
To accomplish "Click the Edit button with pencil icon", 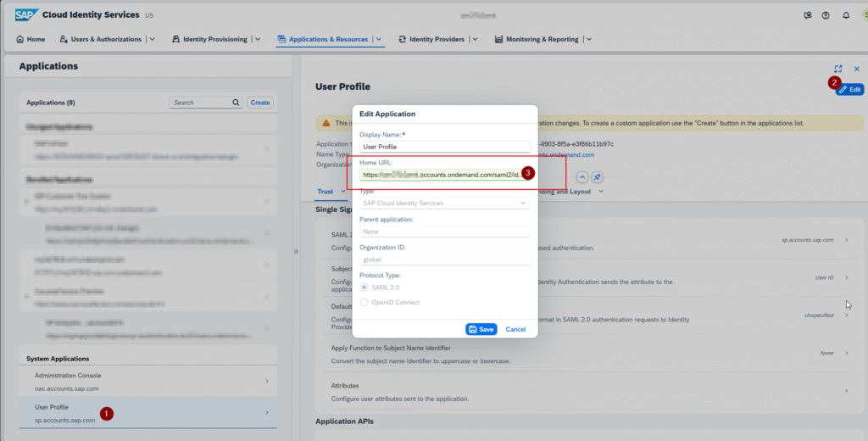I will tap(849, 89).
